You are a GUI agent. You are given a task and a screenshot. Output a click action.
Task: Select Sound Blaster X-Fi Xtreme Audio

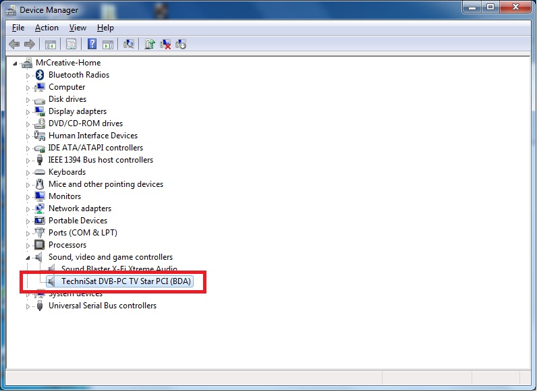point(119,269)
